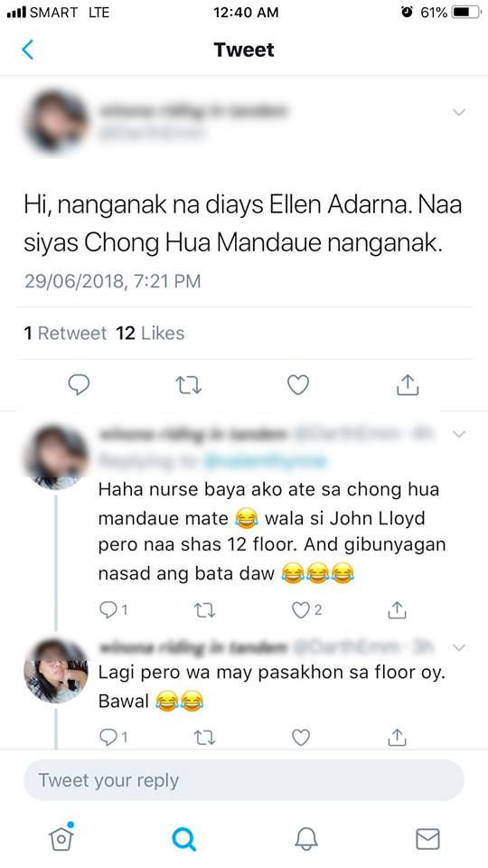Screen dimensions: 488x868
Task: Like the main tweet with heart
Action: pyautogui.click(x=297, y=385)
